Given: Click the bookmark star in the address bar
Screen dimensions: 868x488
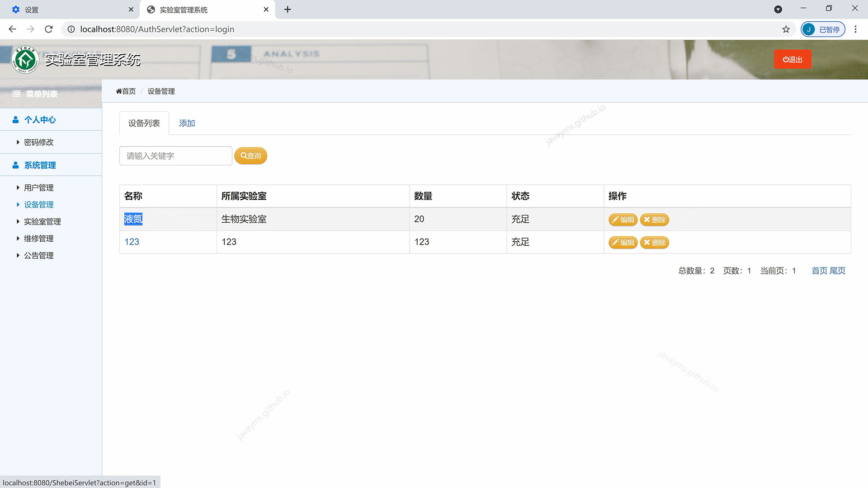Looking at the screenshot, I should click(786, 29).
